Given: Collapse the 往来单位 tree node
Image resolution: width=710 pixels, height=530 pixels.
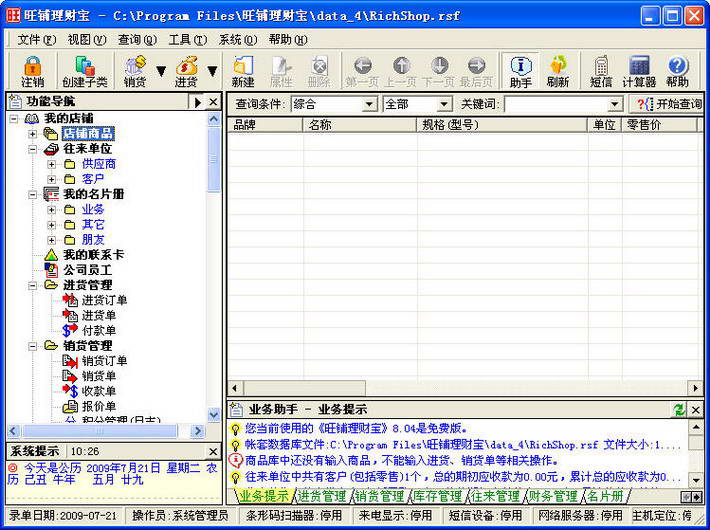Looking at the screenshot, I should point(32,149).
